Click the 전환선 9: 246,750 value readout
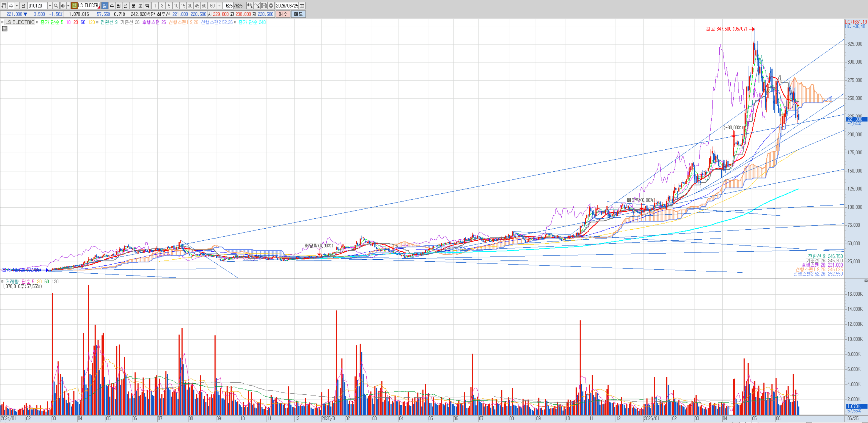868x423 pixels. [825, 256]
